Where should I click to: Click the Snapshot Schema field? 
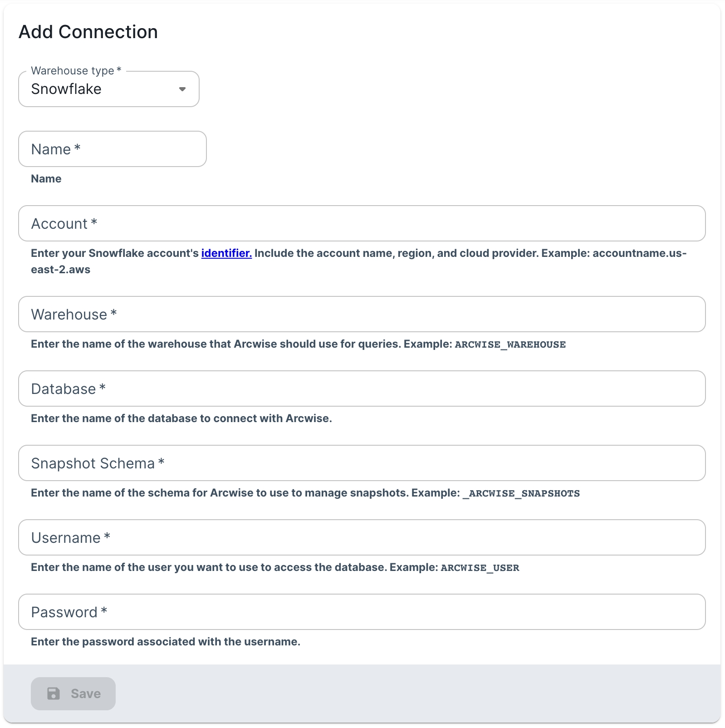coord(362,463)
